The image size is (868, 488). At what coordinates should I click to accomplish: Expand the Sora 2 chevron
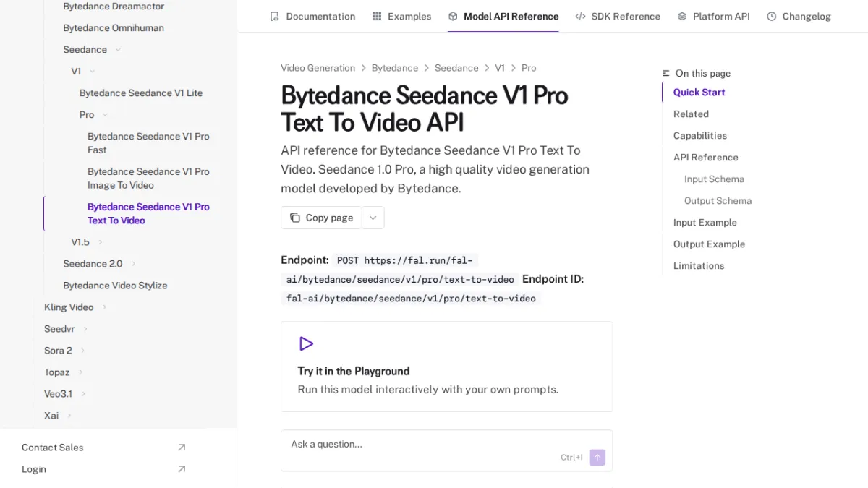pos(82,351)
